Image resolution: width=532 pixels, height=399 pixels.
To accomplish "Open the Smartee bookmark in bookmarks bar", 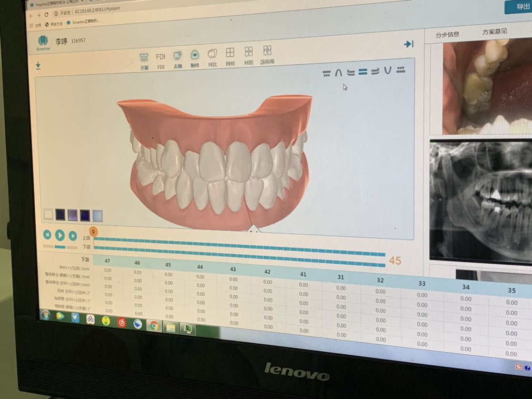I will coord(83,22).
